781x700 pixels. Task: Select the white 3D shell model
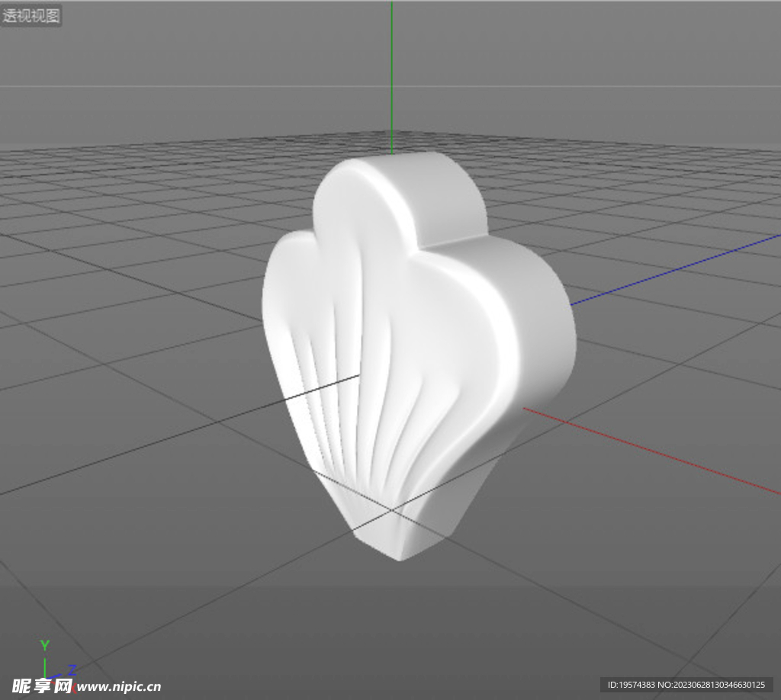pos(419,356)
